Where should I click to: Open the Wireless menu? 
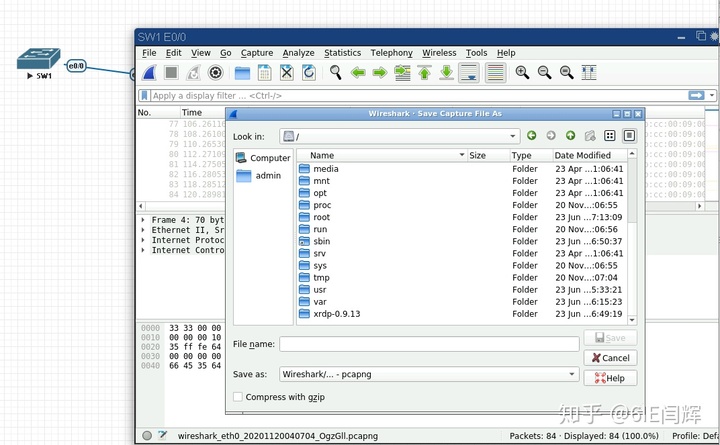pos(439,53)
